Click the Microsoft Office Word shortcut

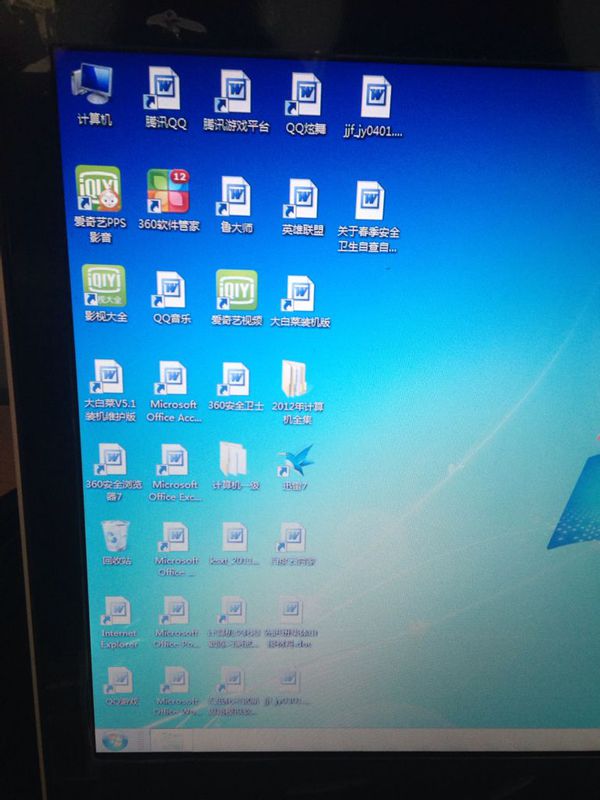177,691
